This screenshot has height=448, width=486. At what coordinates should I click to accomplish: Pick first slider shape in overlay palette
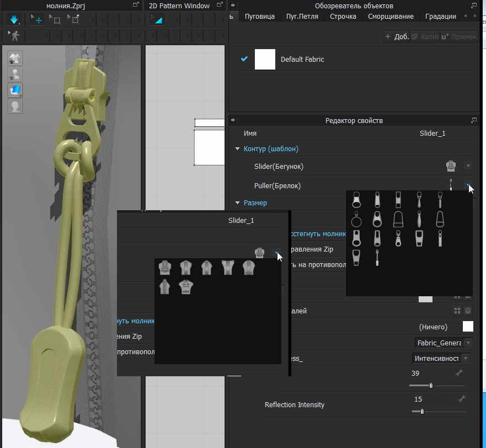point(165,268)
